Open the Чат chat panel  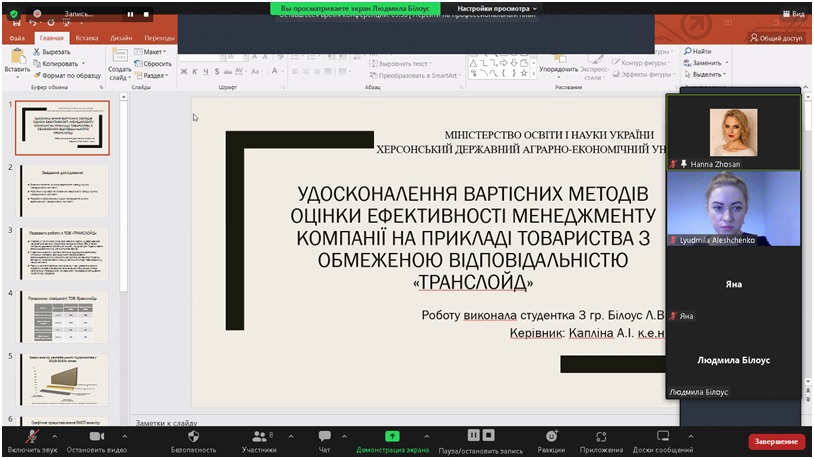tap(324, 441)
